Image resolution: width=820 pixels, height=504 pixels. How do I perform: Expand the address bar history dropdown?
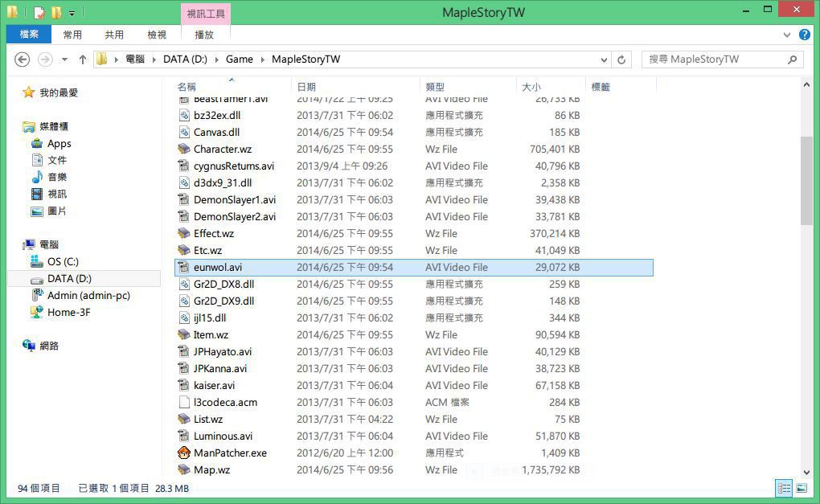click(x=604, y=59)
